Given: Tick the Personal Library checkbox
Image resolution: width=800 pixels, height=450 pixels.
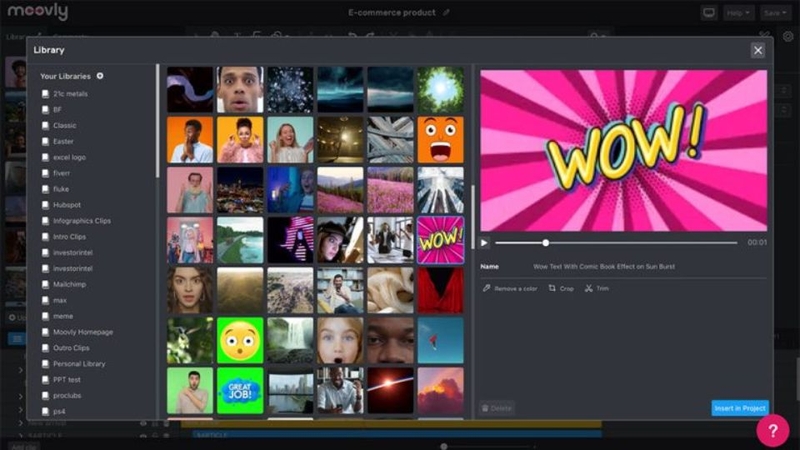Looking at the screenshot, I should click(45, 364).
